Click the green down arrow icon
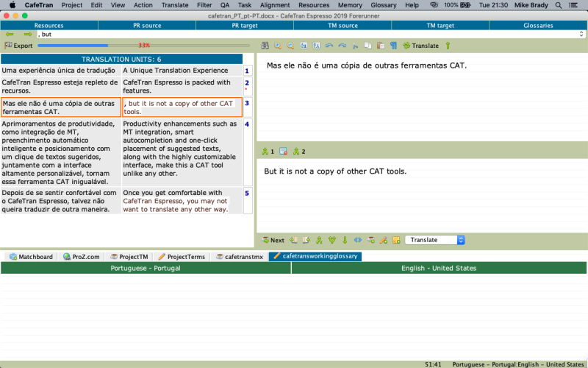588x368 pixels. point(345,240)
